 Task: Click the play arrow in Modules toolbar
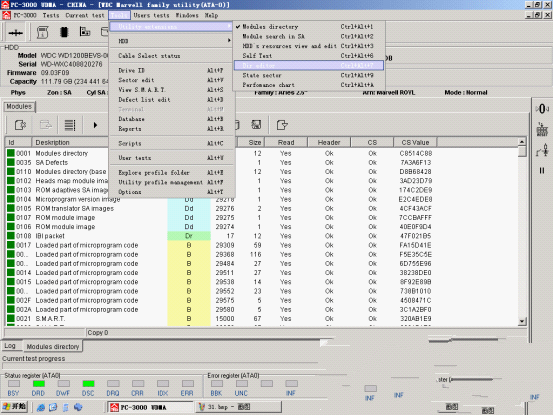click(x=95, y=125)
